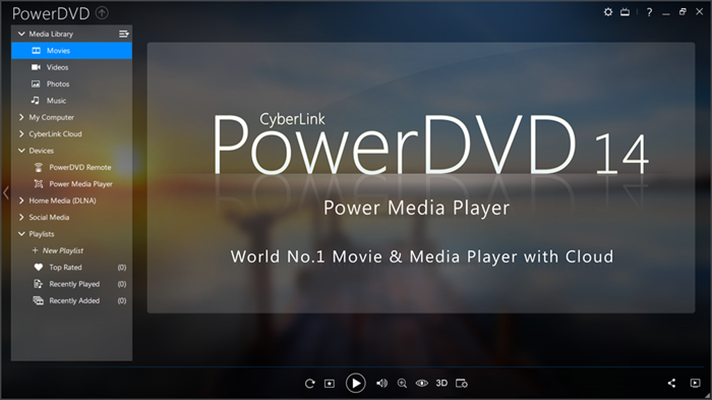
Task: Click the Photos picture icon
Action: pos(35,84)
